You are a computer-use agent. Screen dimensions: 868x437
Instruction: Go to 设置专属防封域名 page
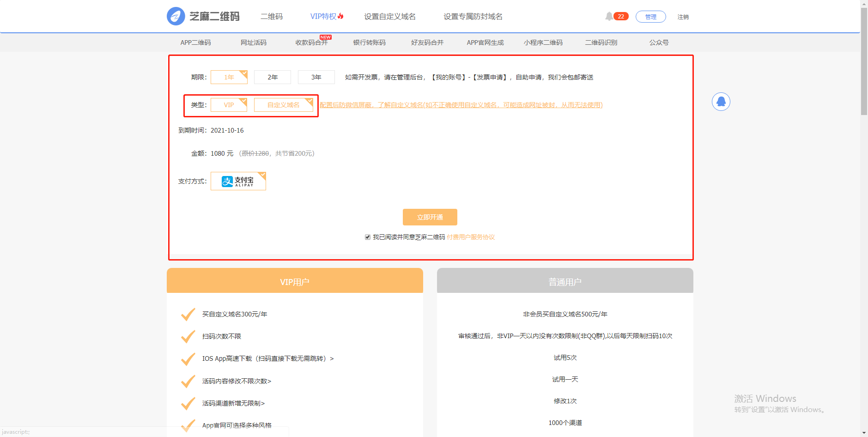click(473, 17)
